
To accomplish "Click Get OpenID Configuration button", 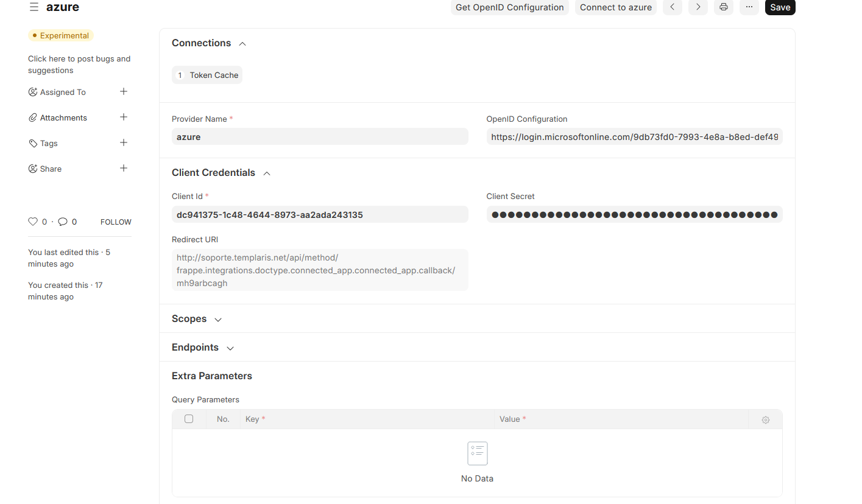I will pyautogui.click(x=509, y=7).
